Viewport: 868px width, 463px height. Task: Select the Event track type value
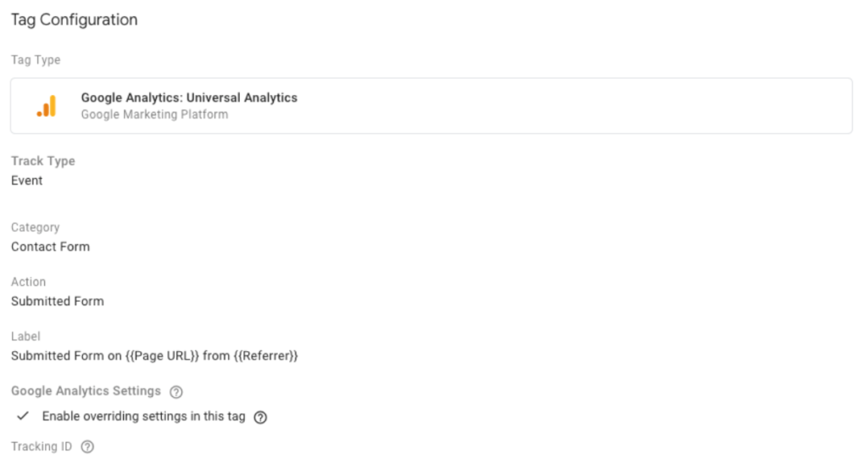(26, 181)
